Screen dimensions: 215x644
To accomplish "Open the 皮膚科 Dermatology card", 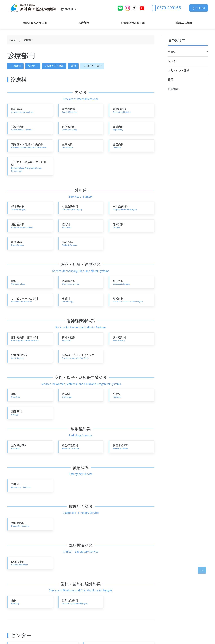I will [x=81, y=300].
